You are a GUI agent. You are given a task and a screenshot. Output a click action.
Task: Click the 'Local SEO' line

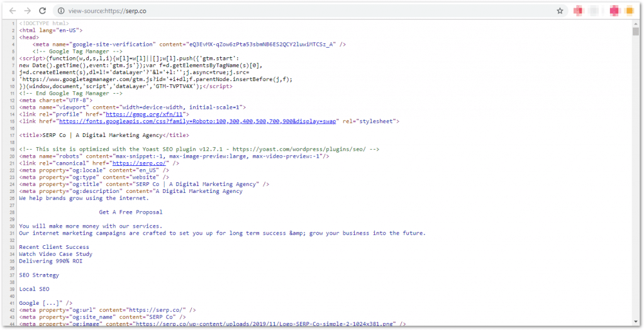34,289
